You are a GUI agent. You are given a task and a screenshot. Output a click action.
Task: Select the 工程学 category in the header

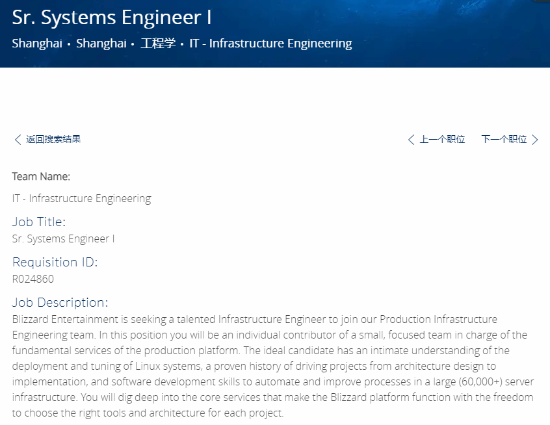(158, 43)
